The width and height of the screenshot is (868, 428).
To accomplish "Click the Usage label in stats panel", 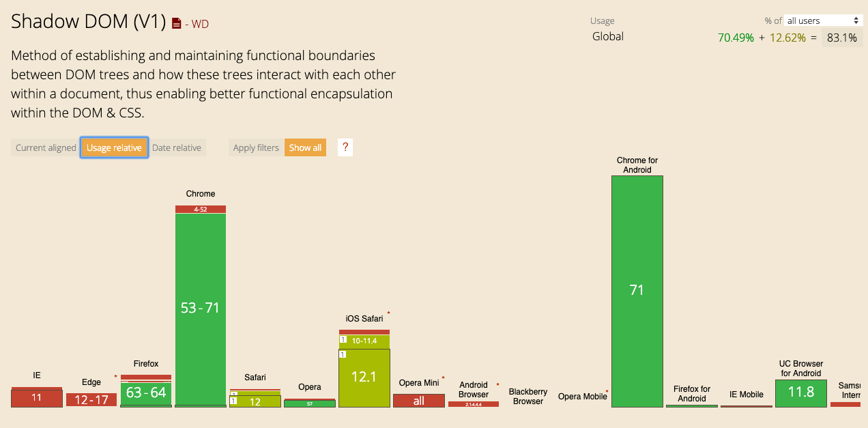I will click(x=603, y=20).
